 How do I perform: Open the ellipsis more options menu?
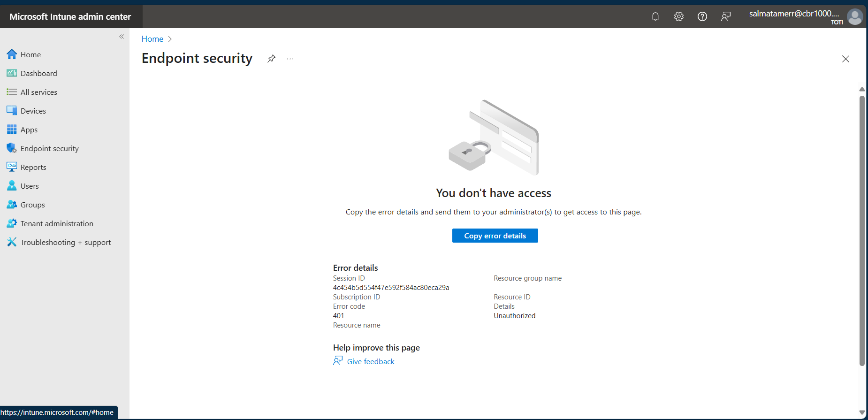click(290, 59)
